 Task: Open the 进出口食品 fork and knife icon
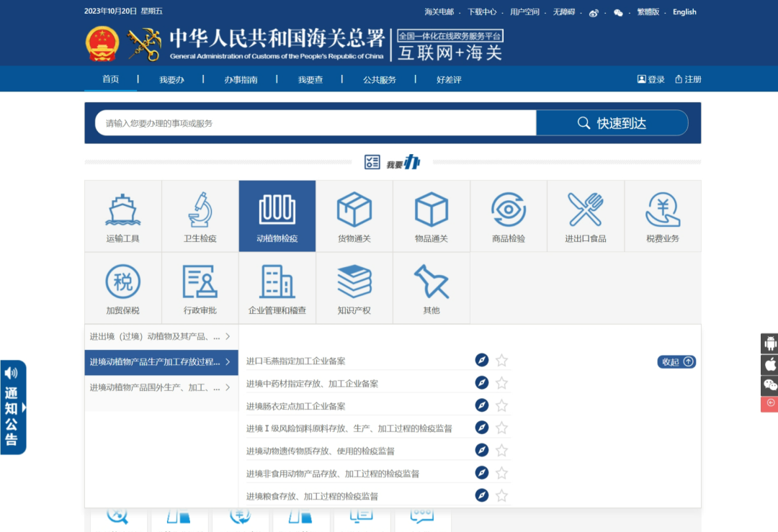coord(585,215)
